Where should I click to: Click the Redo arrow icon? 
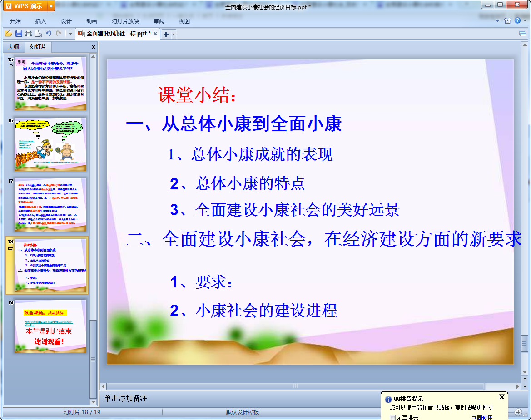tap(59, 34)
